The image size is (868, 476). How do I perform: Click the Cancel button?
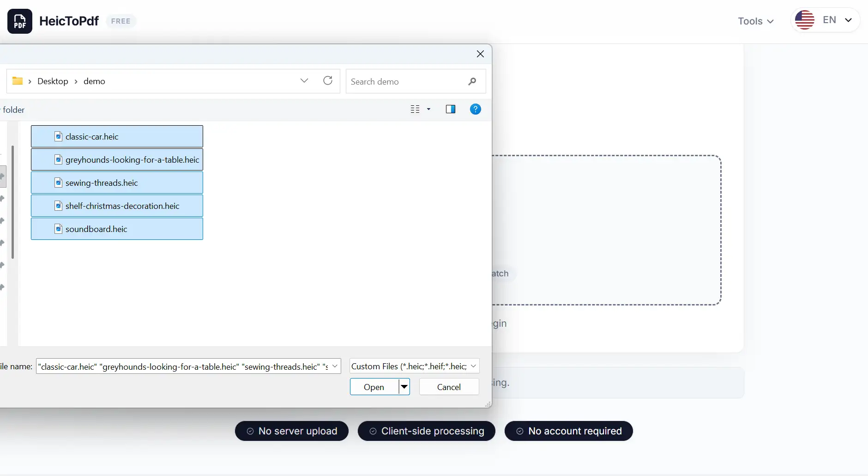(x=449, y=387)
